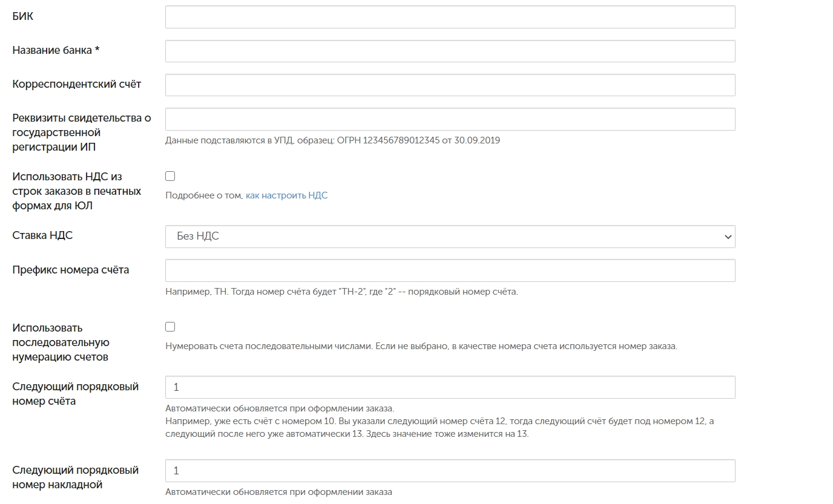This screenshot has width=833, height=504.
Task: Click "Использовать последовательную нумерацию счетов" label
Action: pyautogui.click(x=61, y=342)
